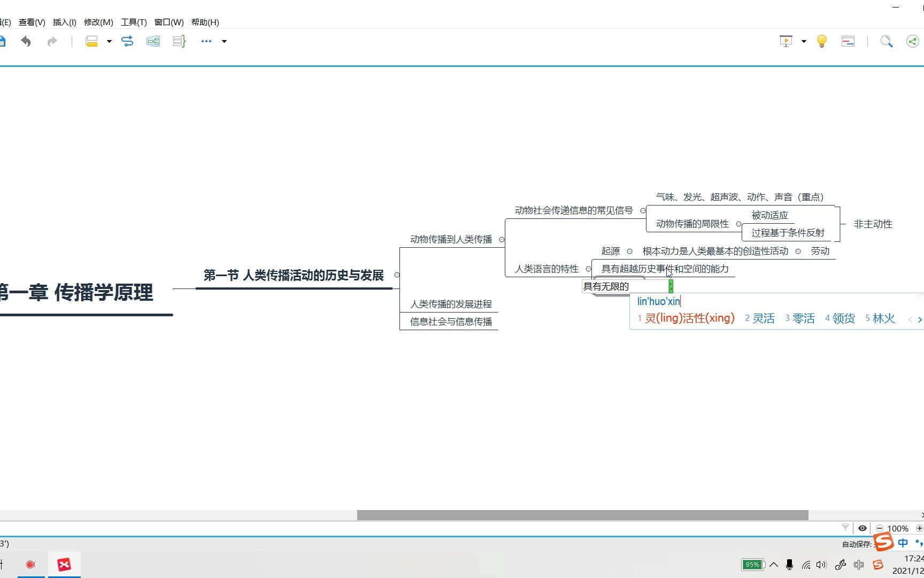The width and height of the screenshot is (924, 578).
Task: Open the 修改(M) menu
Action: coord(98,22)
